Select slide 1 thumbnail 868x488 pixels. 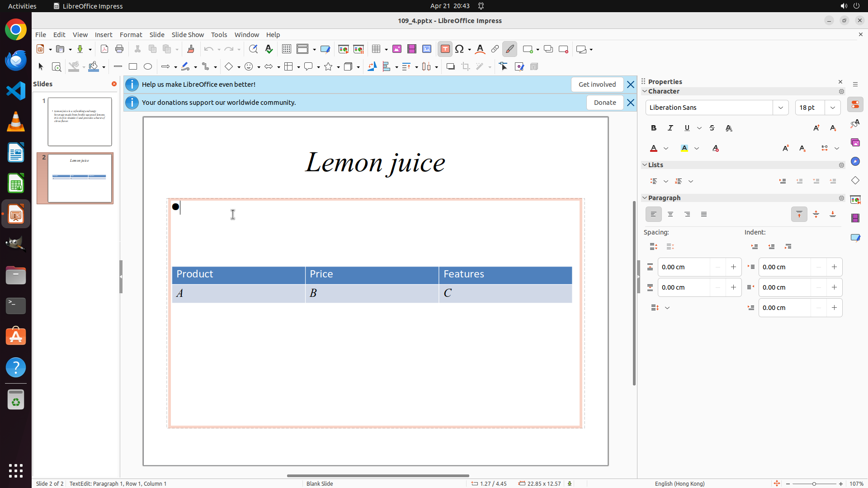tap(80, 122)
